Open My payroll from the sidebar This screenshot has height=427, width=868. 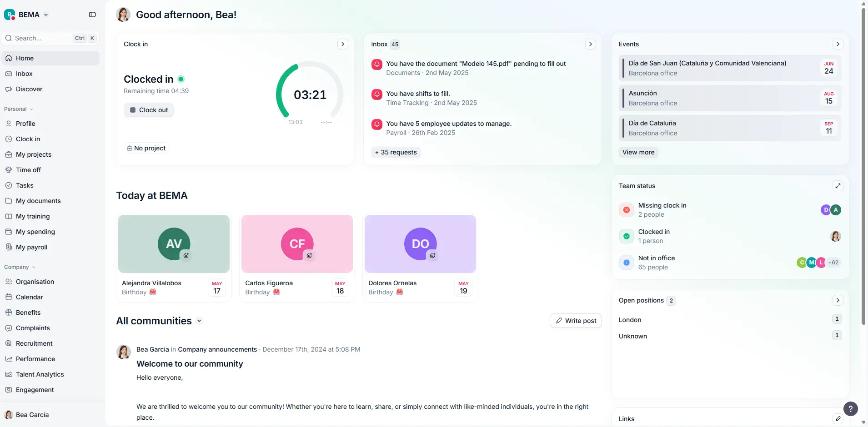pyautogui.click(x=32, y=247)
